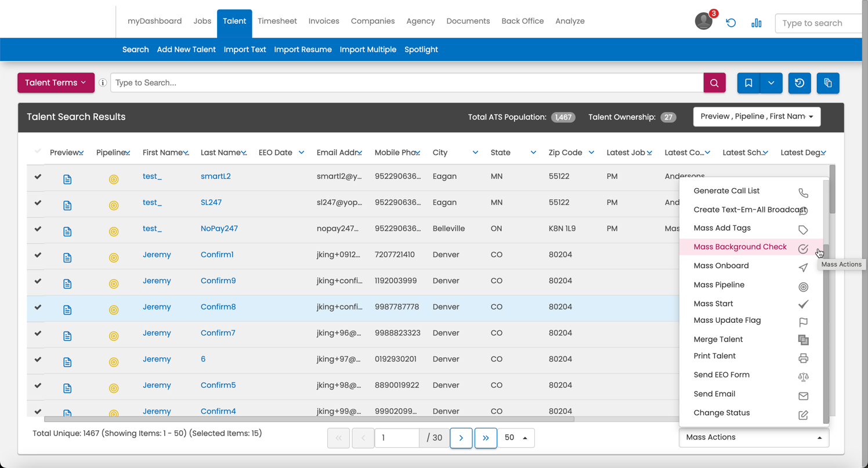Click the refresh icon beside the avatar
868x468 pixels.
coord(731,23)
